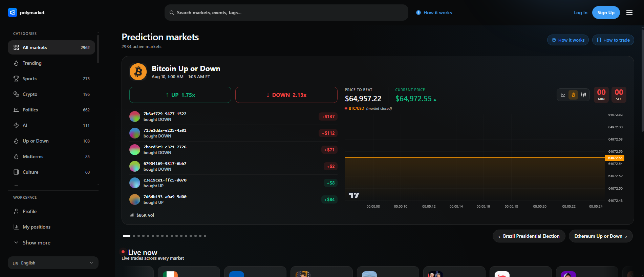Click the All markets grid icon

[16, 47]
